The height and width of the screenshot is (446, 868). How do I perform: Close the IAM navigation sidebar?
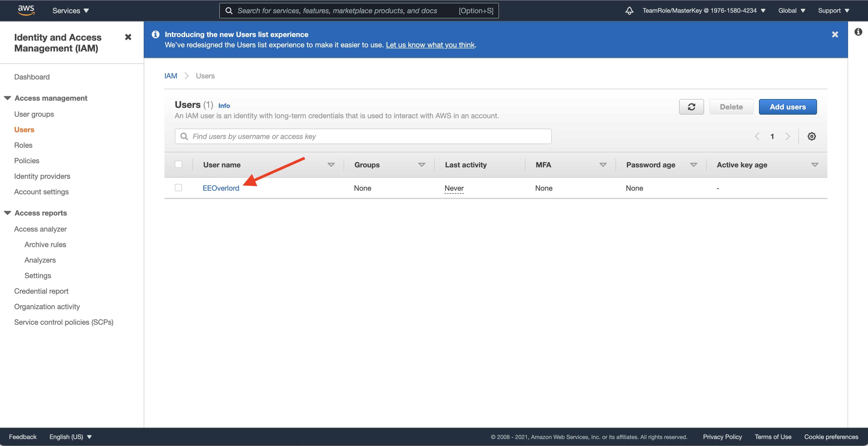(128, 37)
